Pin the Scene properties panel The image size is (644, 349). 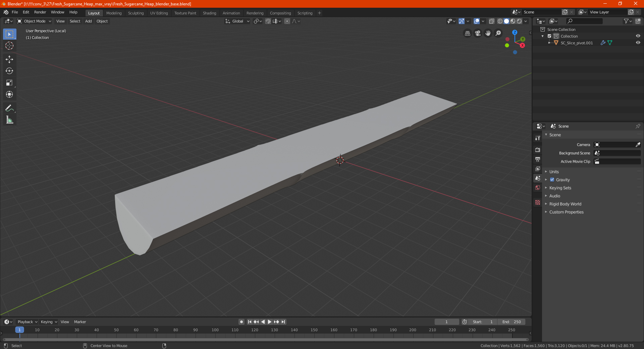point(638,126)
